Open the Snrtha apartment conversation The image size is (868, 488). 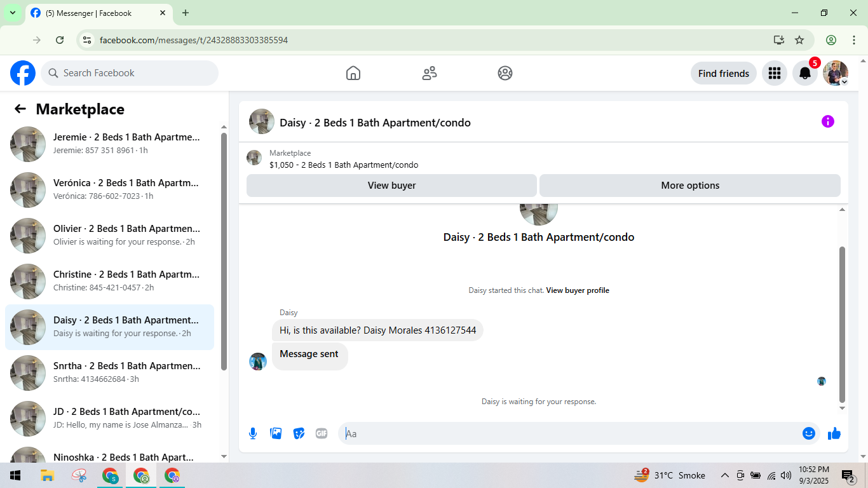(x=109, y=373)
